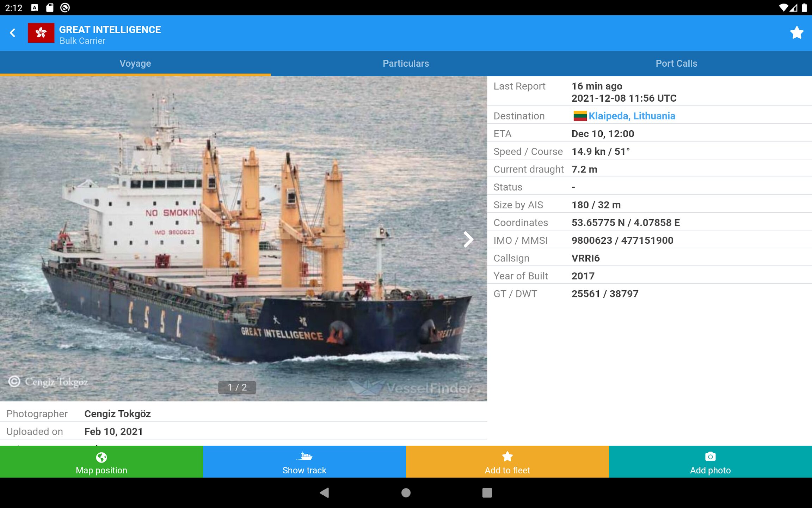Tap the Add photo camera icon
Viewport: 812px width, 508px height.
710,456
